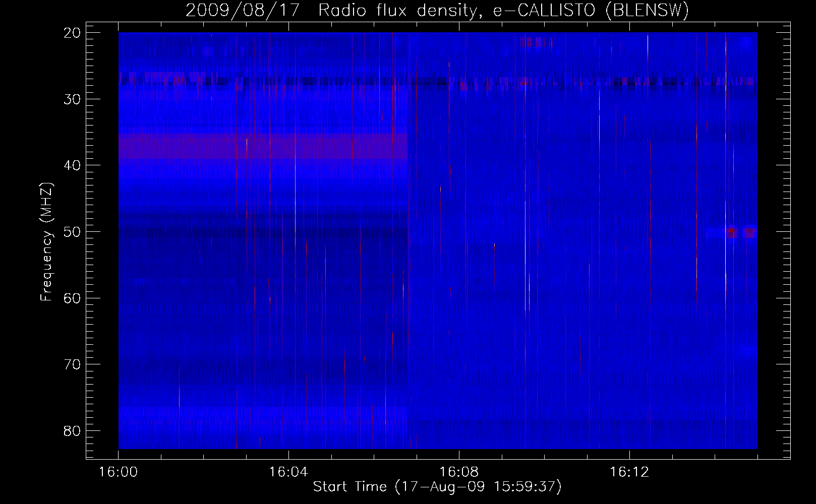The height and width of the screenshot is (504, 816).
Task: Click the 70 frequency tick label
Action: [x=73, y=364]
